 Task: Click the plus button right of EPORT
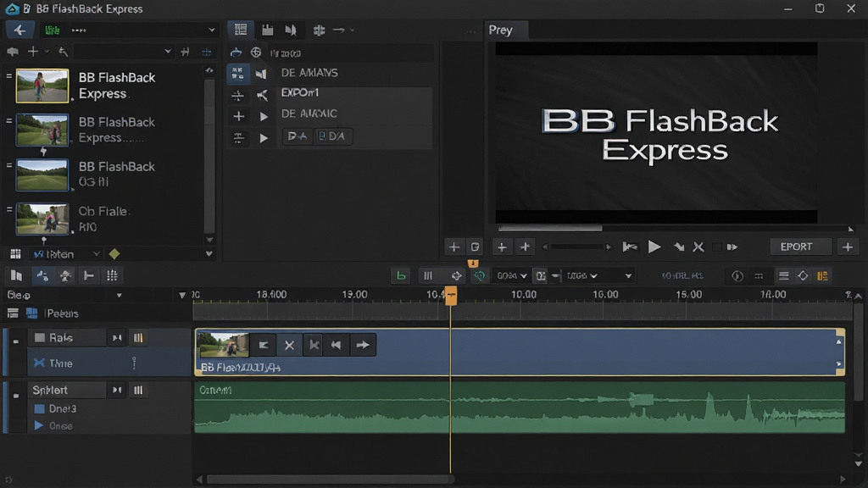point(848,247)
